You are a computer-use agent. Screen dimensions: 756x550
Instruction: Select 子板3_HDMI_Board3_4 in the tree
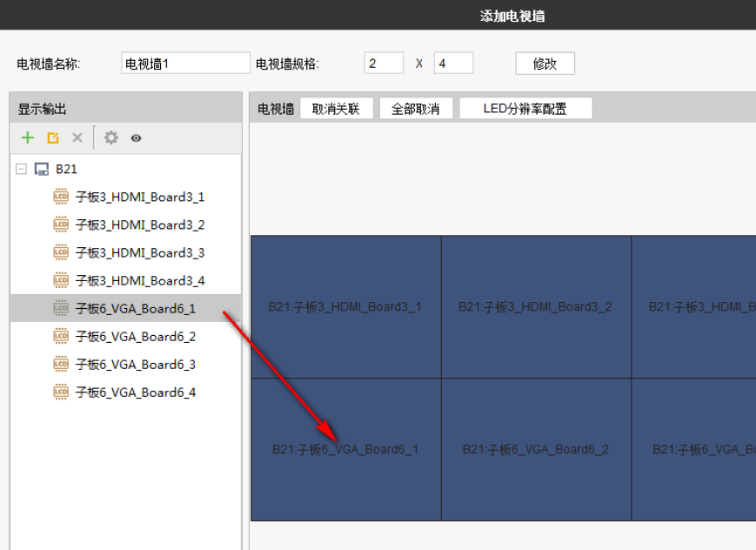click(x=139, y=280)
